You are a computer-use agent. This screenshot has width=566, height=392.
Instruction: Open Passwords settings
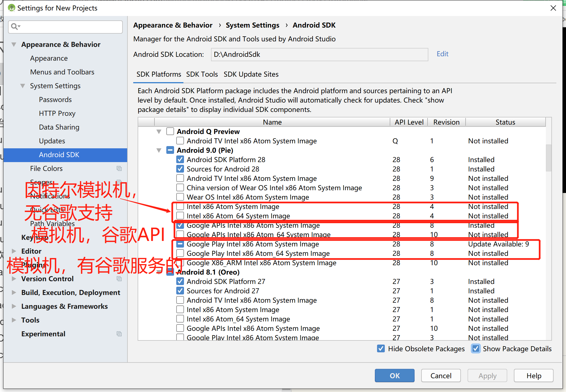(x=55, y=100)
